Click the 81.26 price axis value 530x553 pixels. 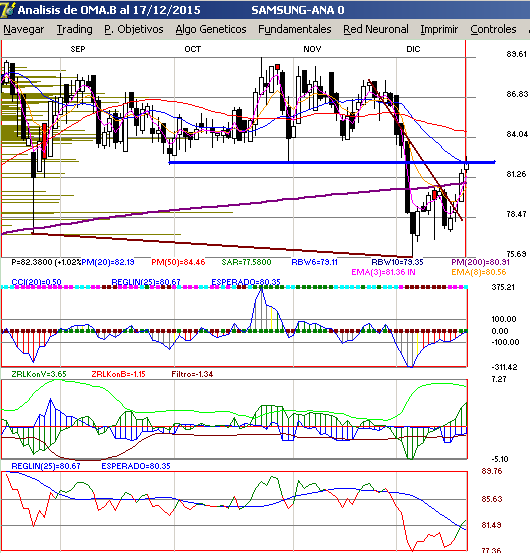coord(517,174)
